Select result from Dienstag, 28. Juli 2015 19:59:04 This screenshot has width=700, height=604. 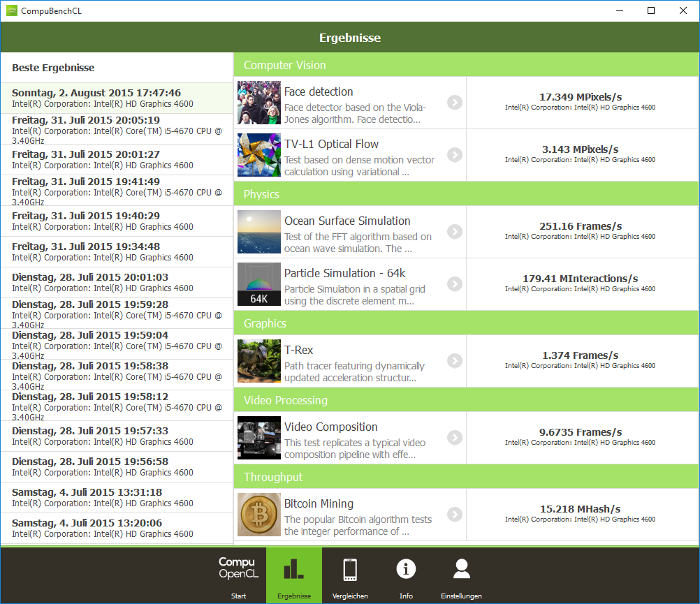(117, 344)
